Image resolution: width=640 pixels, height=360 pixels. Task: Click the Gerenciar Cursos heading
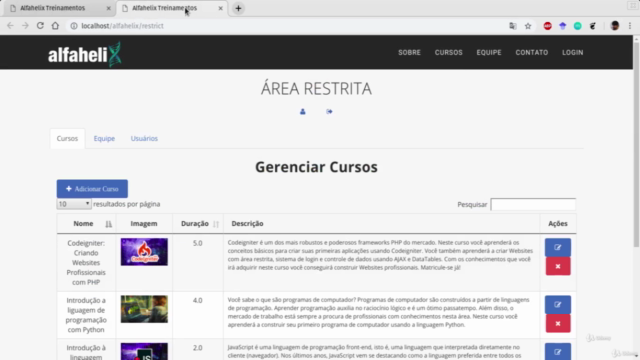click(x=316, y=167)
